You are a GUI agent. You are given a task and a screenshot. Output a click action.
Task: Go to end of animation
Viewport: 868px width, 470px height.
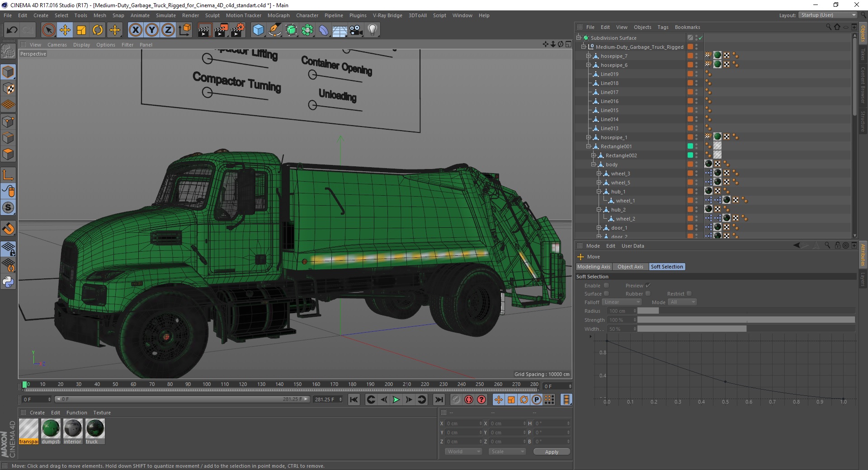[439, 399]
